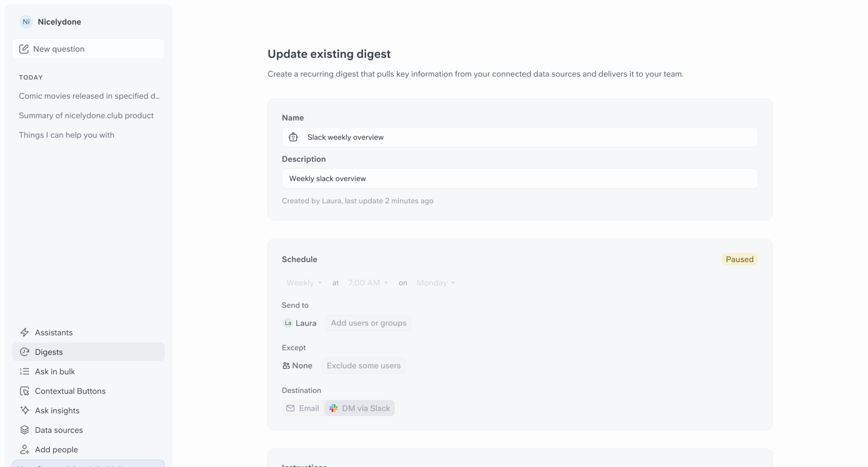Open the Monday day dropdown
Image resolution: width=868 pixels, height=467 pixels.
pyautogui.click(x=436, y=283)
